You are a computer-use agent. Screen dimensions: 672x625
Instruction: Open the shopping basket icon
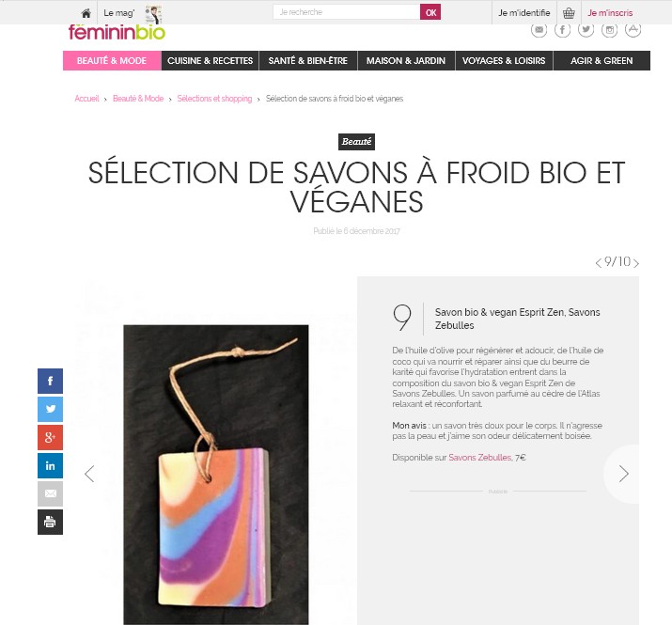tap(569, 13)
